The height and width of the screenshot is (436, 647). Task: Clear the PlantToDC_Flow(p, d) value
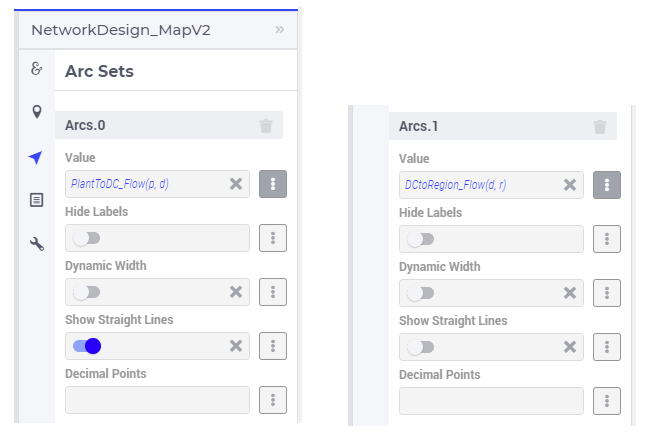coord(236,184)
